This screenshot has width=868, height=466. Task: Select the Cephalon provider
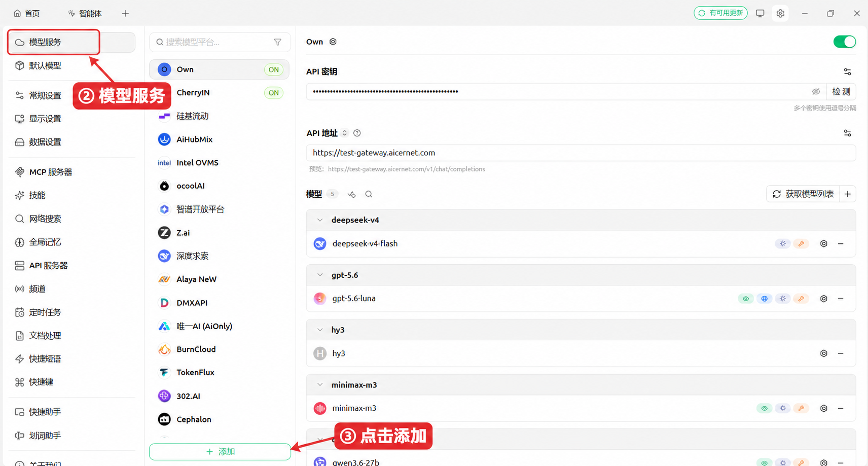coord(219,419)
